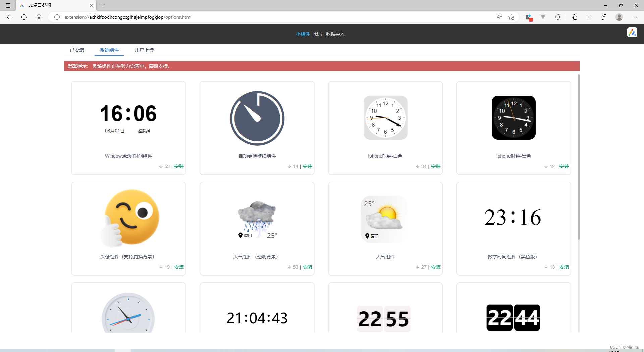Screen dimensions: 644x352
Task: Select the 图片 navigation item
Action: pos(318,34)
